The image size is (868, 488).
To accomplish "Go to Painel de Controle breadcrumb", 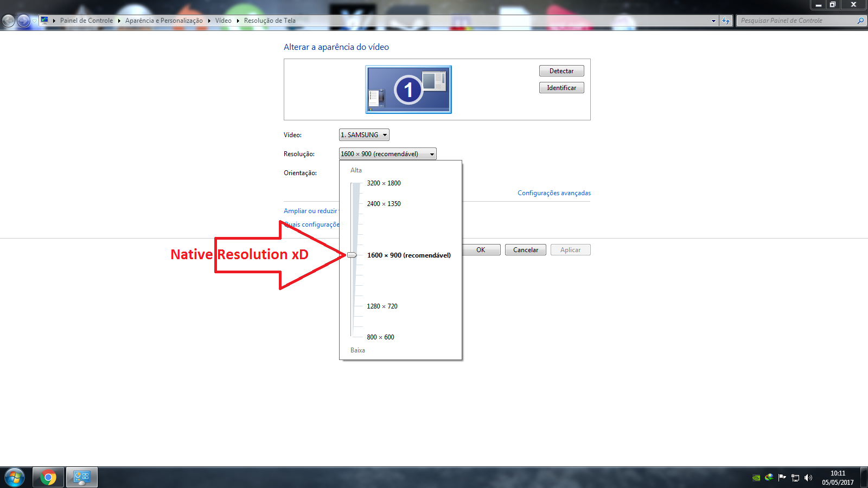I will tap(86, 21).
